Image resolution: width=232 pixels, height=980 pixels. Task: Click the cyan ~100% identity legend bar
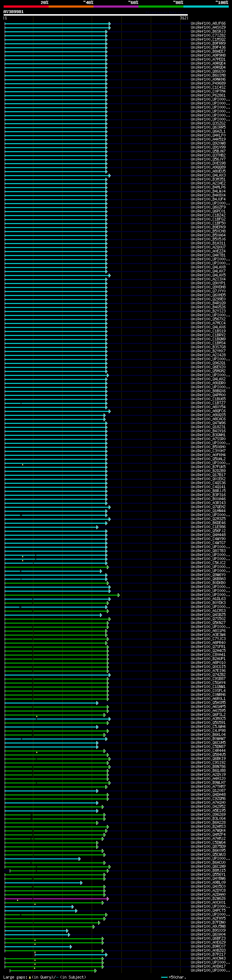click(206, 7)
